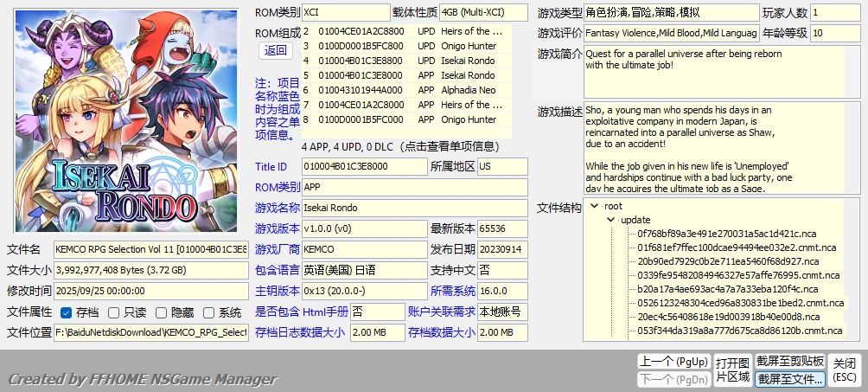The width and height of the screenshot is (868, 392).
Task: Click 截屏至剪贴板 screenshot to clipboard
Action: (x=789, y=361)
